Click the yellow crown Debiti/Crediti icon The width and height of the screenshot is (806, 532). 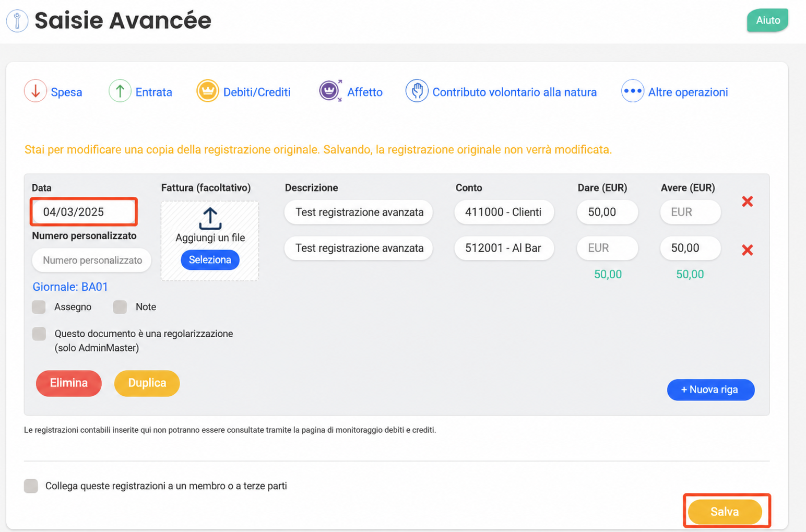[x=207, y=91]
